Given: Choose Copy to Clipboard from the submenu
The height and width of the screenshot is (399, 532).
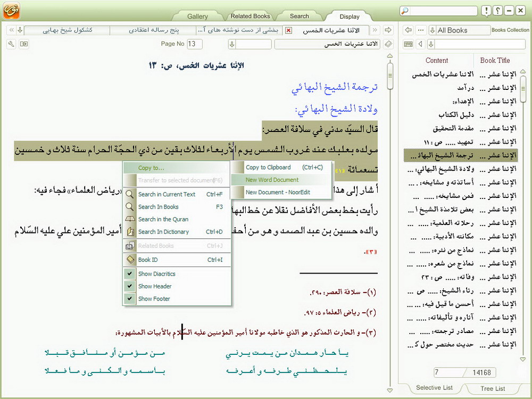Looking at the screenshot, I should tap(281, 167).
